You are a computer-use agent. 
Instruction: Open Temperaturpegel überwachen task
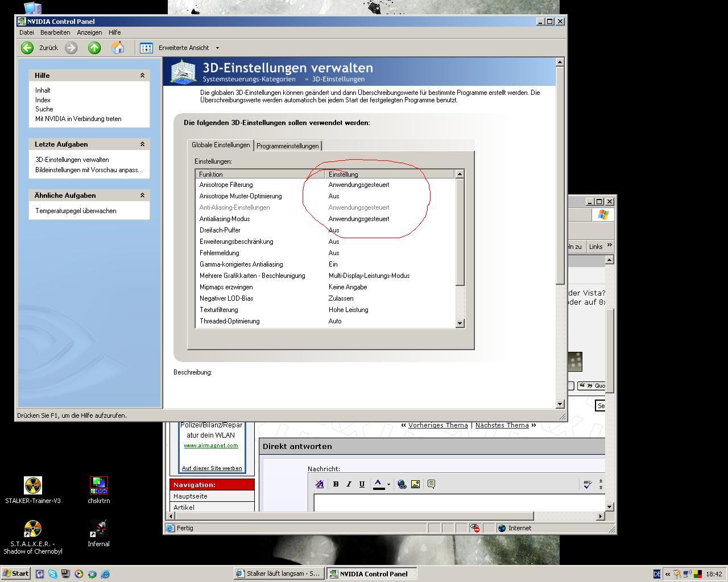click(76, 211)
